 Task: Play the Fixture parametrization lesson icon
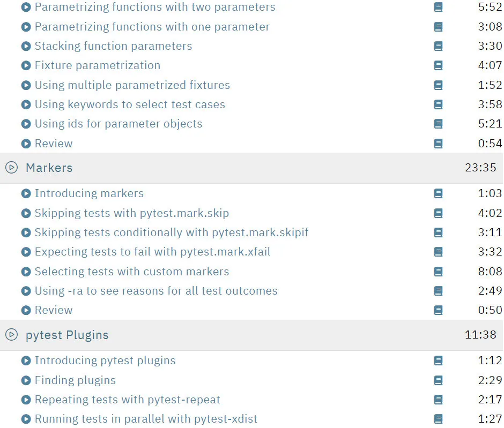pos(26,65)
